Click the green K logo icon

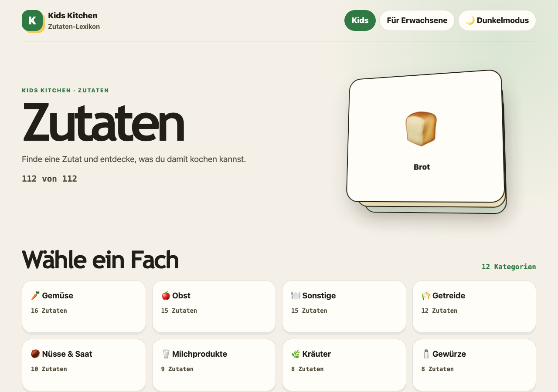[x=32, y=20]
